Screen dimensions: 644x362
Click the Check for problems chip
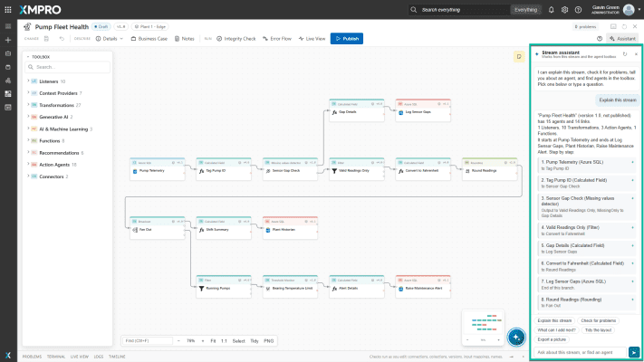(599, 320)
